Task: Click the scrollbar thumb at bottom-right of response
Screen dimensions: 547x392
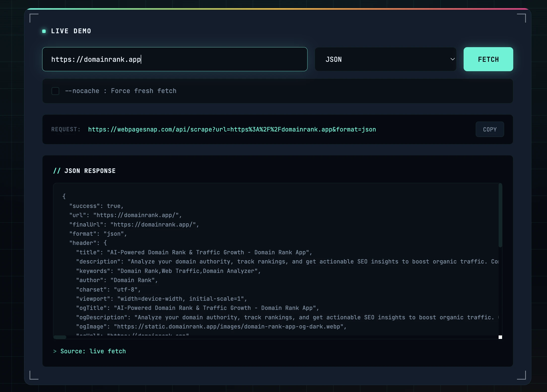Action: point(500,337)
